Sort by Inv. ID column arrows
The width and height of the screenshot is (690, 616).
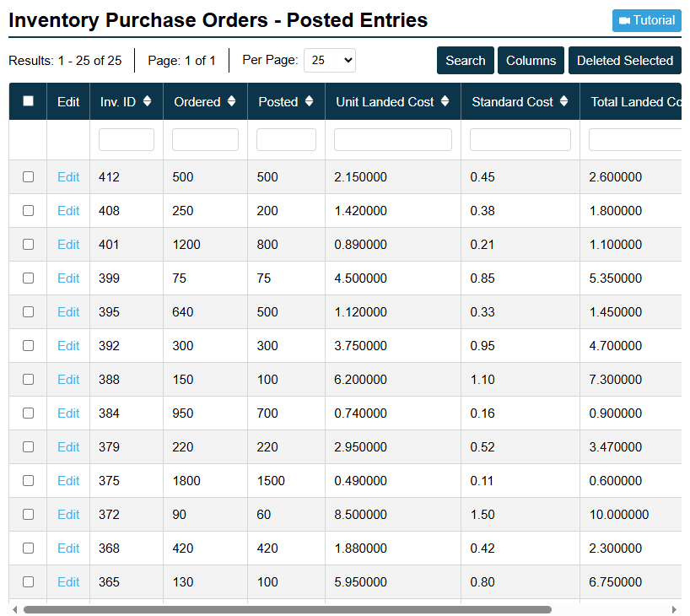point(148,101)
